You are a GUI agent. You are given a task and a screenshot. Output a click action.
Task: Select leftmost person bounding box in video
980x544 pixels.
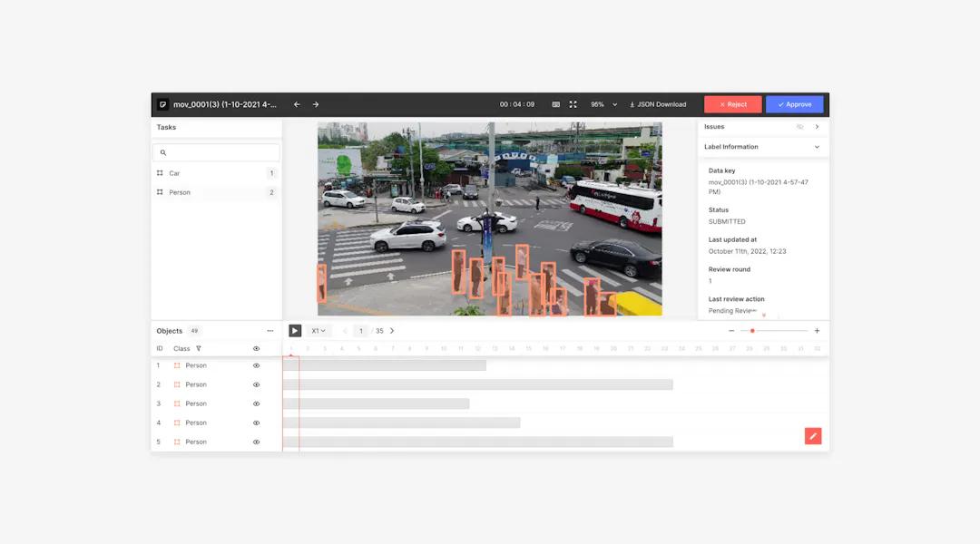click(x=321, y=283)
